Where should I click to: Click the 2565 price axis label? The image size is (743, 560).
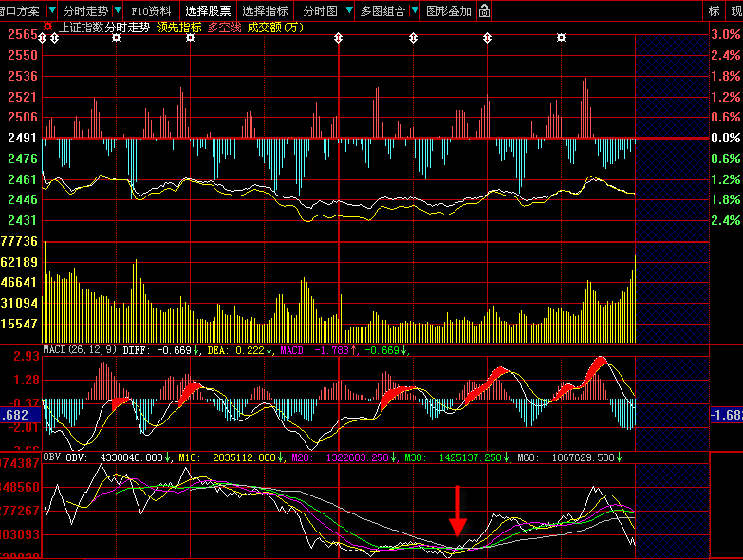pos(22,34)
